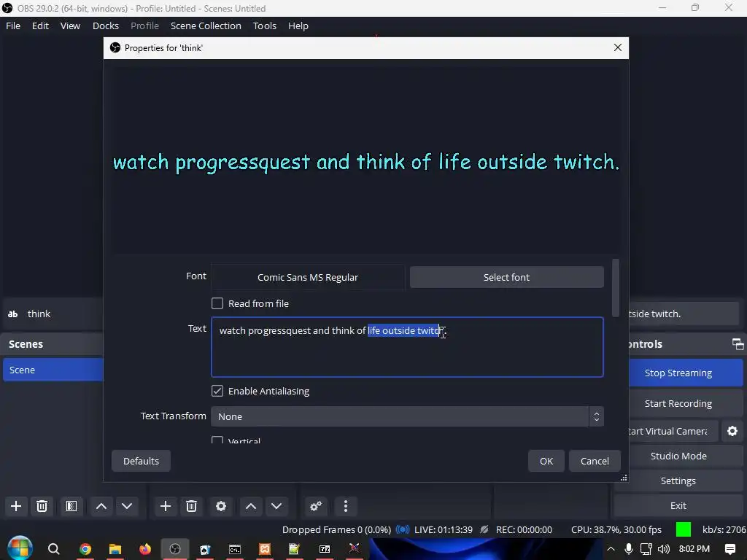
Task: Open OBS Settings button
Action: 678,481
